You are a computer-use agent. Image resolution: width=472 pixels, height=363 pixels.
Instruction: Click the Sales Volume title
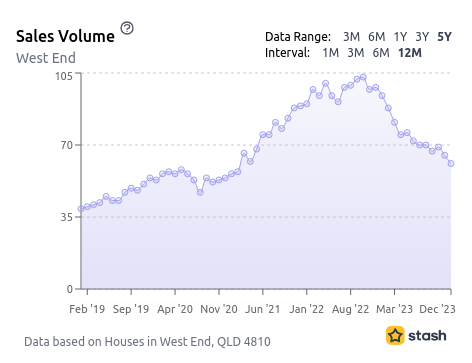tap(65, 36)
